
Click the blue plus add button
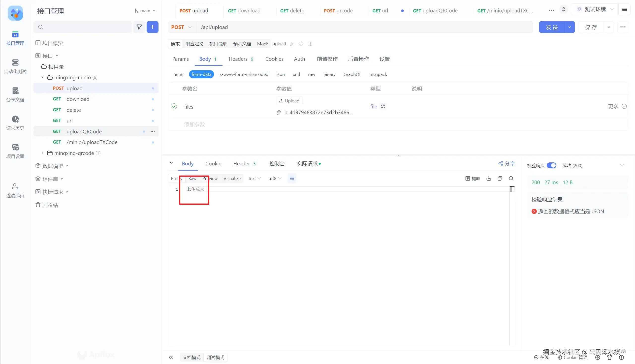pos(152,27)
